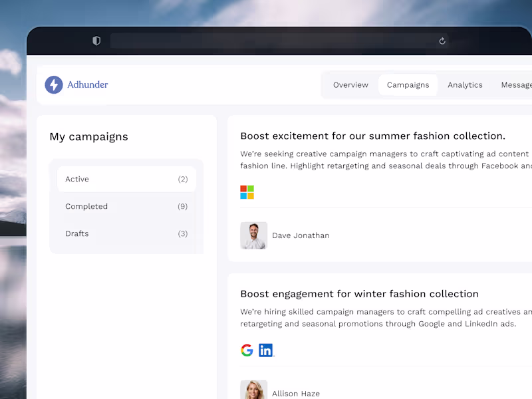The height and width of the screenshot is (399, 532).
Task: Click the Google logo icon
Action: coord(247,350)
